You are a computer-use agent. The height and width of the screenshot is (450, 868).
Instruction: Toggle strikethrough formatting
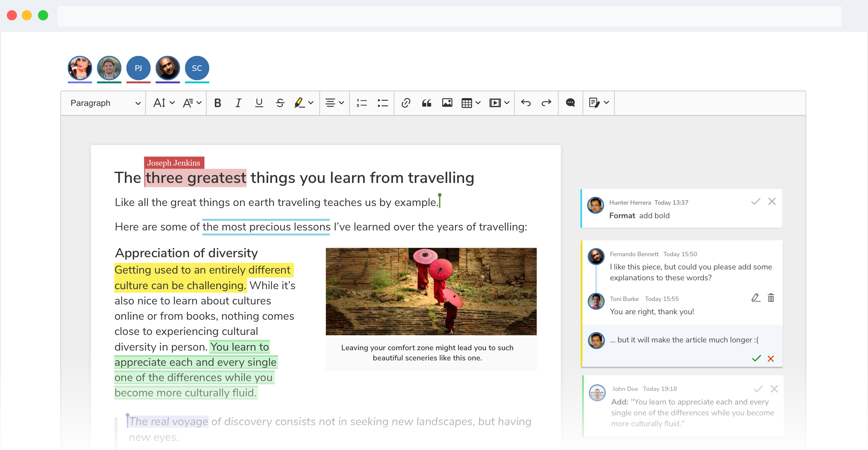coord(280,103)
